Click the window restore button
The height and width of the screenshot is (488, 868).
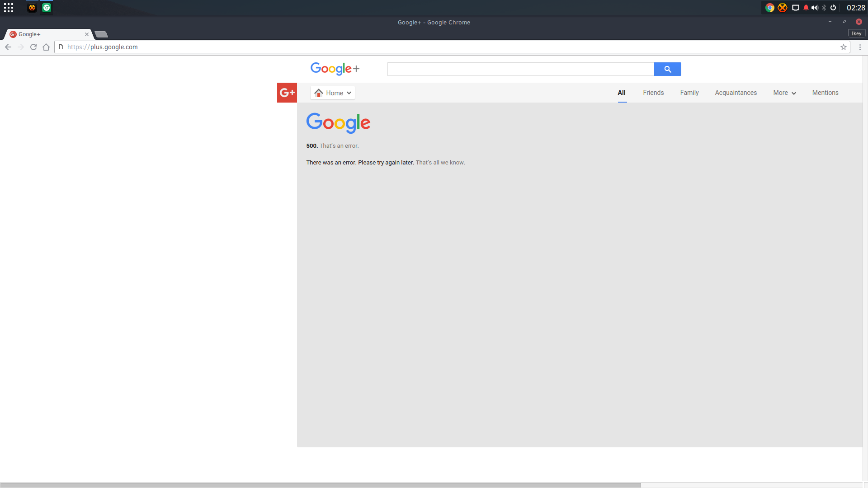[844, 22]
